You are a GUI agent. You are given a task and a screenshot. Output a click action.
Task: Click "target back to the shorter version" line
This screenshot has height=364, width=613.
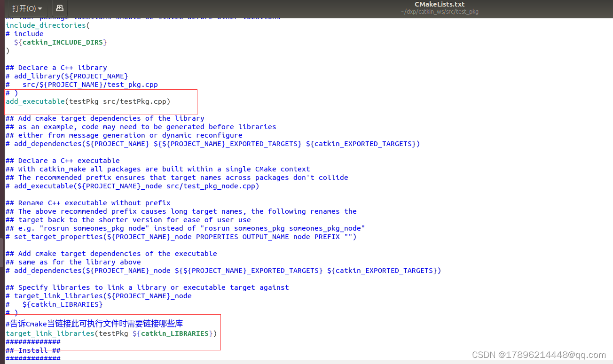pyautogui.click(x=128, y=220)
